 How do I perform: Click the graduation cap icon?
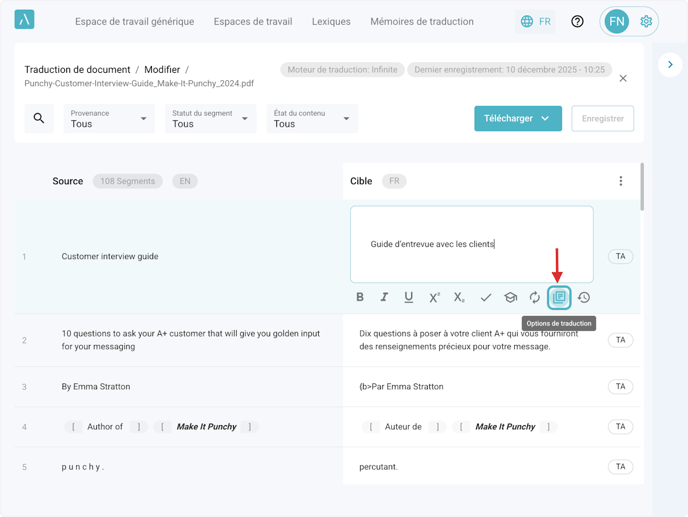(510, 297)
